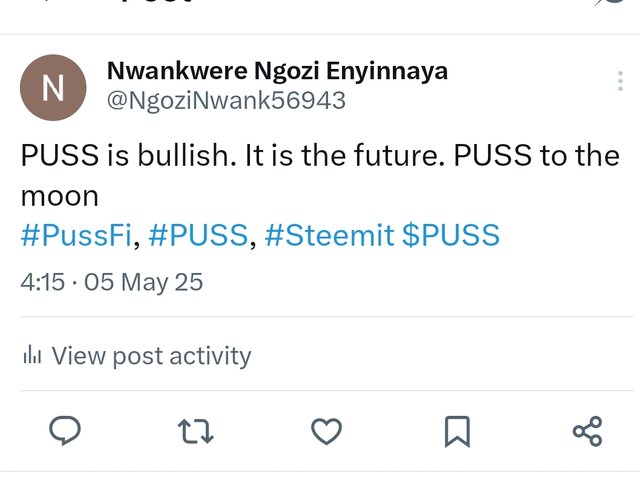Viewport: 640px width, 486px height.
Task: Click the @NgoziNwank56943 handle
Action: [226, 100]
